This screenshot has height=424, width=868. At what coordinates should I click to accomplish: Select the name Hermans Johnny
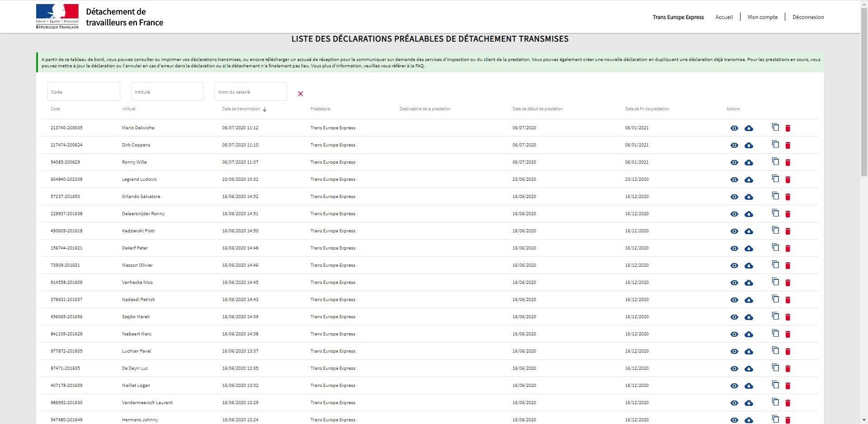140,420
